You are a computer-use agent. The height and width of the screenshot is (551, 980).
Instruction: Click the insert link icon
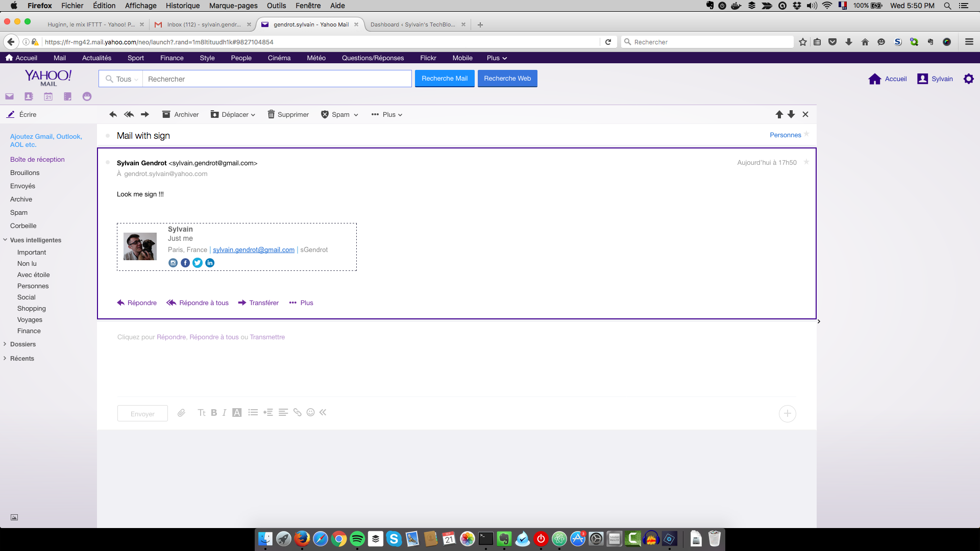coord(298,412)
